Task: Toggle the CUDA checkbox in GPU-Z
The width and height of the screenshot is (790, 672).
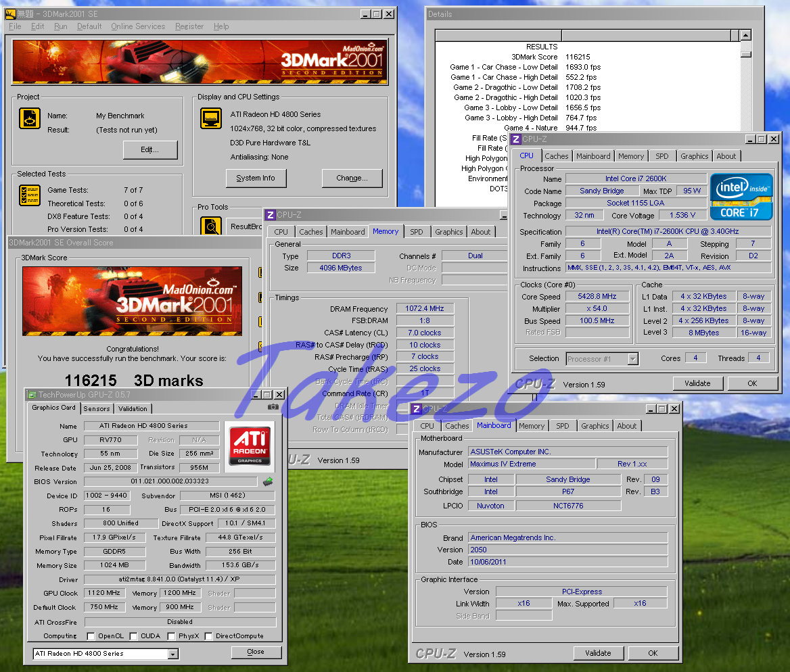Action: [x=133, y=636]
